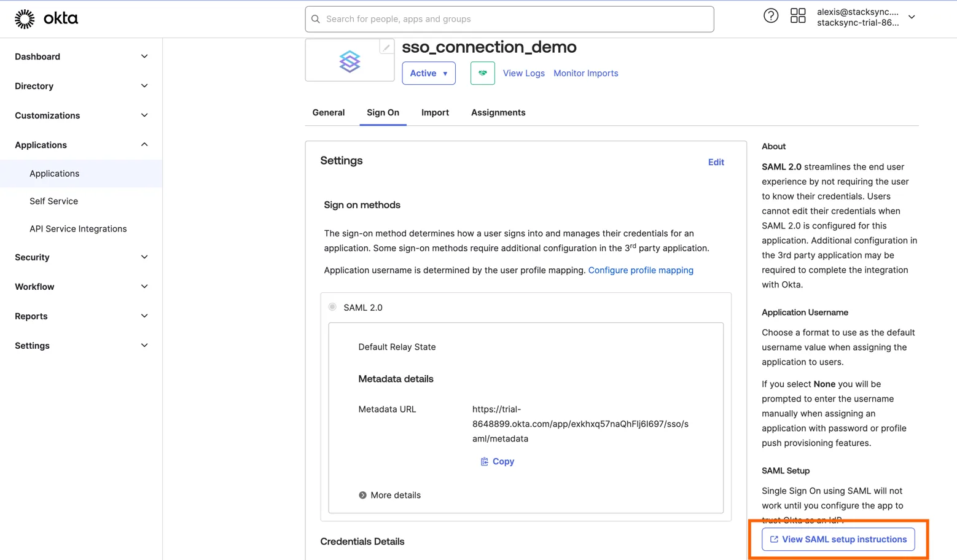Open the account menu chevron
This screenshot has width=957, height=560.
(x=912, y=17)
